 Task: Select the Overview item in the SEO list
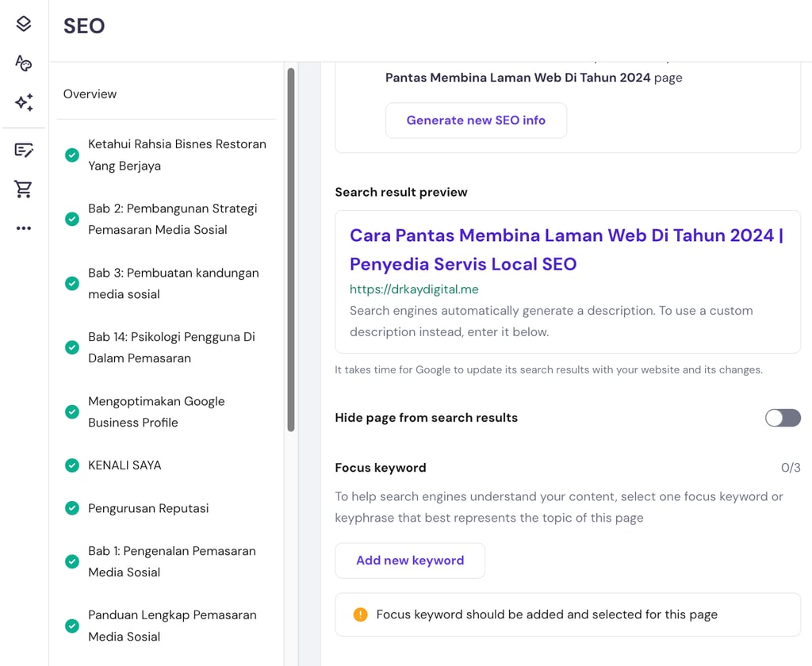(x=90, y=94)
